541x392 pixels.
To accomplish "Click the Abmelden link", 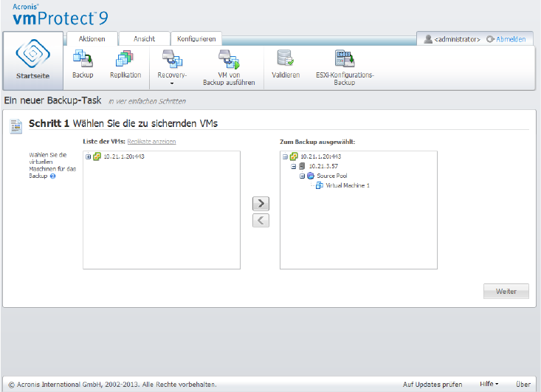I will 511,39.
